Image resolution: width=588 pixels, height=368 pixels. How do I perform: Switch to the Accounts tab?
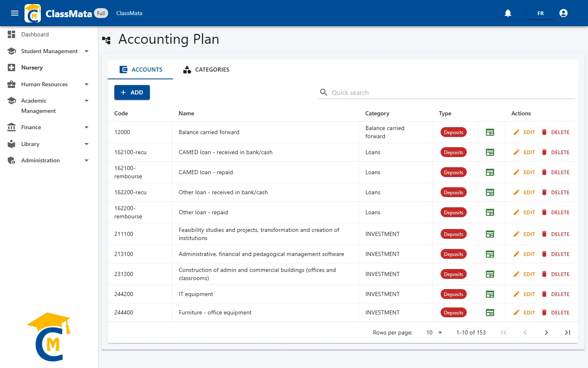140,70
